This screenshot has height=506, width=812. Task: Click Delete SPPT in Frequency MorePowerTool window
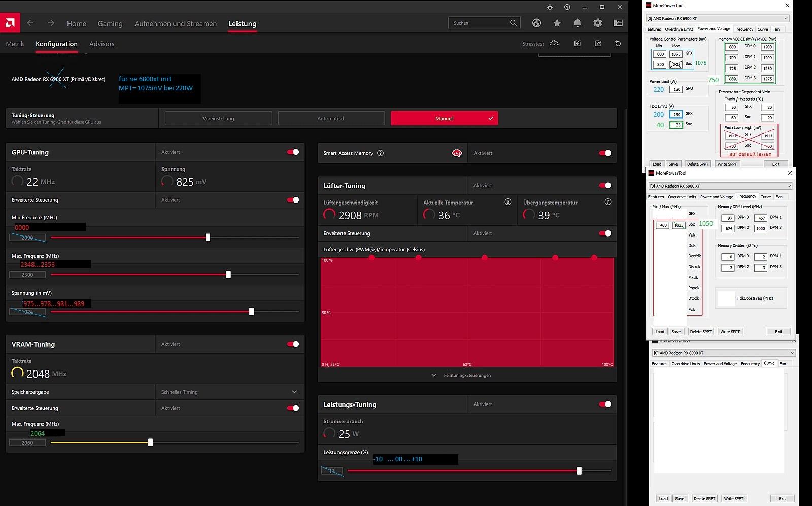tap(701, 331)
